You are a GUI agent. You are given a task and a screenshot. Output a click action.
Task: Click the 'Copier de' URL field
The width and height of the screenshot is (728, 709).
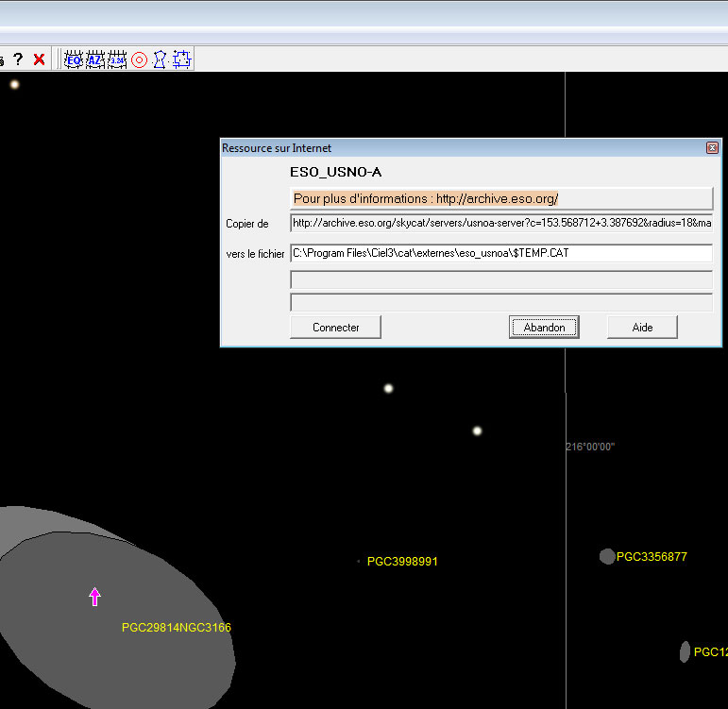501,223
